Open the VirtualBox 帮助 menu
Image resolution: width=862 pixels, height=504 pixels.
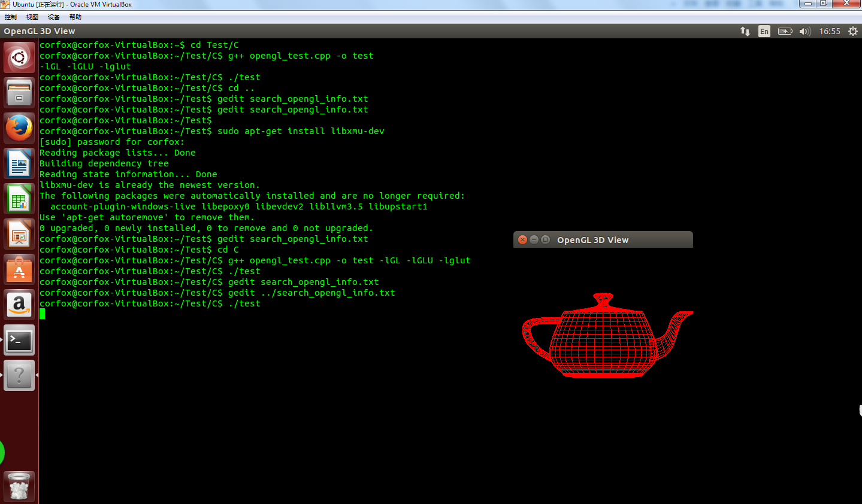pyautogui.click(x=75, y=17)
